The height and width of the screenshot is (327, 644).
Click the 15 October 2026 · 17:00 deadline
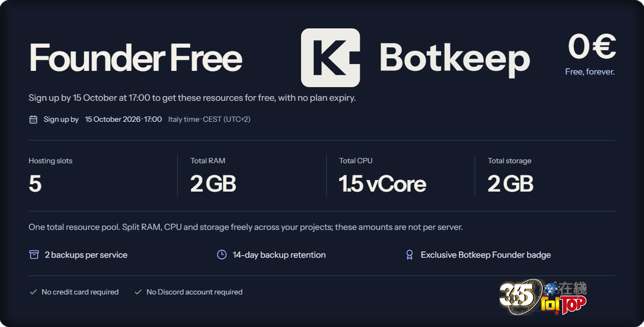[123, 120]
